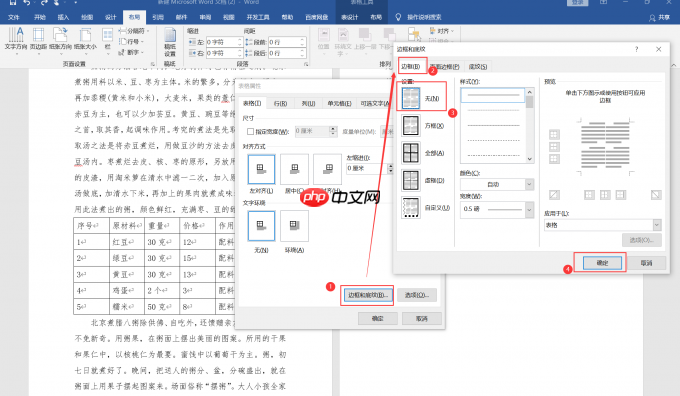Open 页面设置 dialog launcher

(153, 64)
